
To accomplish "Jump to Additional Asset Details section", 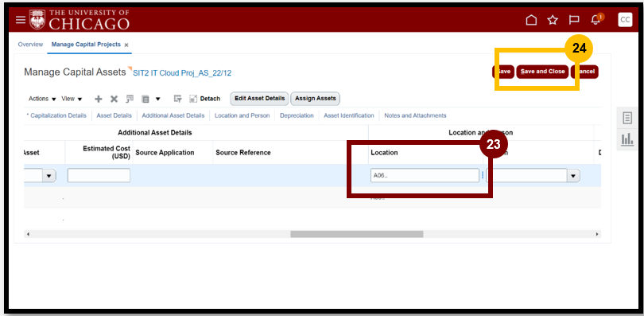I will point(173,115).
